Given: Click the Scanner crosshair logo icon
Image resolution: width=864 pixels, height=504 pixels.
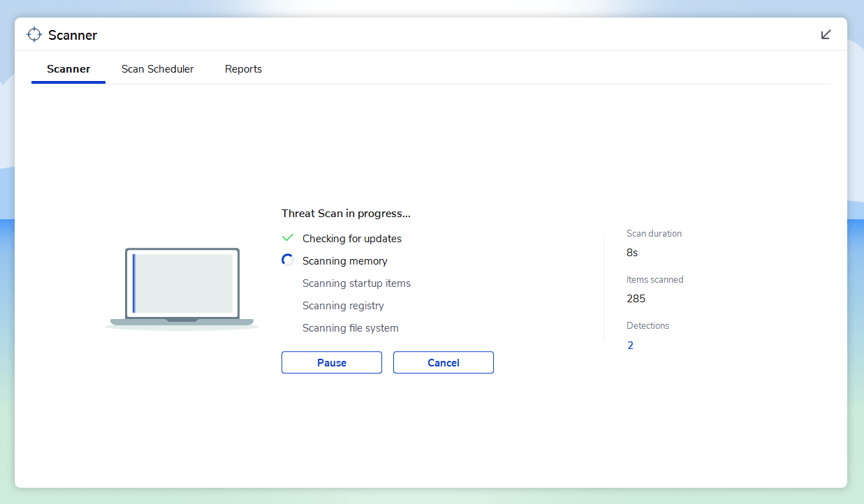Looking at the screenshot, I should [34, 35].
